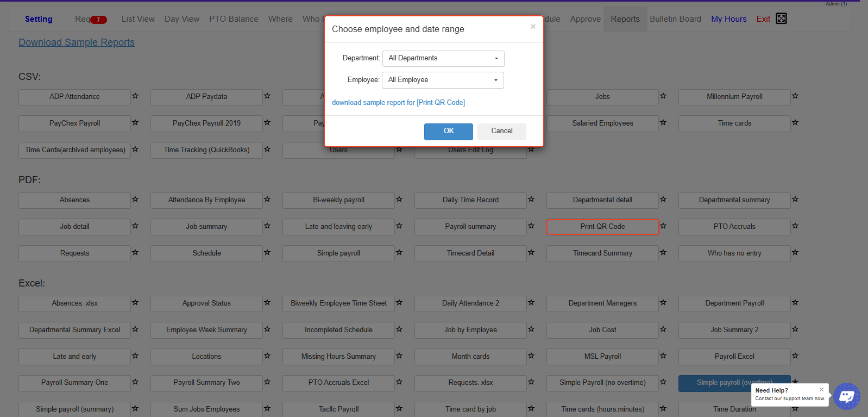Open download sample report for Print QR Code
This screenshot has width=868, height=417.
(x=398, y=103)
